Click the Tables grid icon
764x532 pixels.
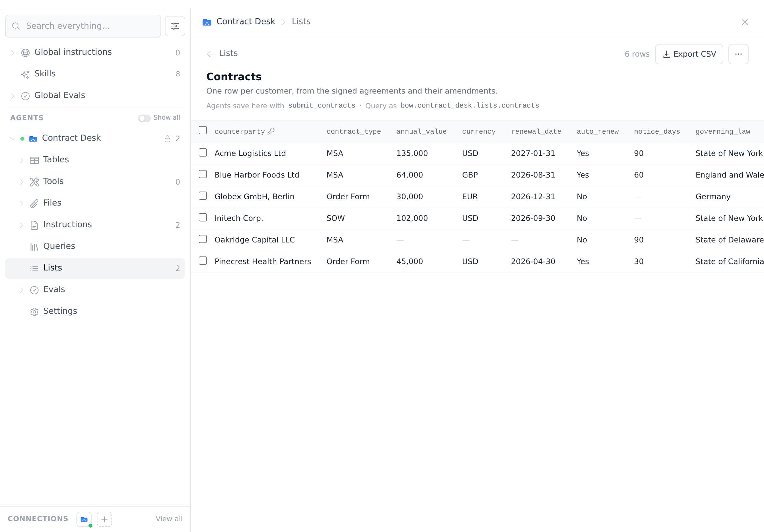pos(34,160)
